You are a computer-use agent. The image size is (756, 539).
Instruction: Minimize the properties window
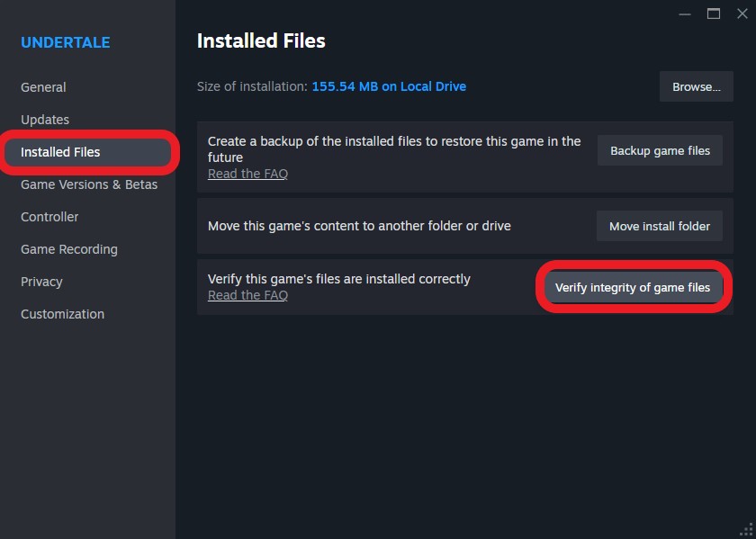point(685,14)
